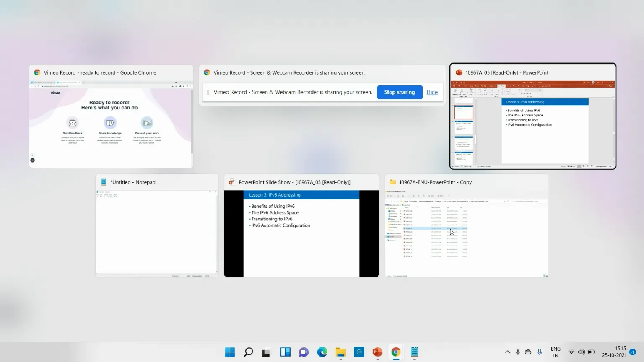This screenshot has width=644, height=362.
Task: Open the OneDrive cloud tray icon
Action: click(528, 352)
